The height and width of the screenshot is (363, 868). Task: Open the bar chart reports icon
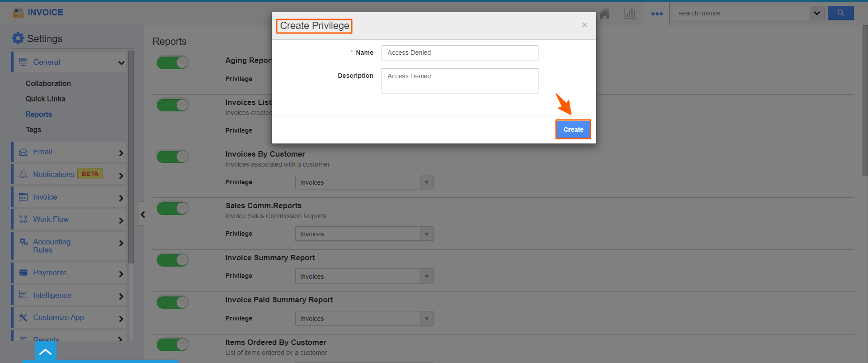630,13
